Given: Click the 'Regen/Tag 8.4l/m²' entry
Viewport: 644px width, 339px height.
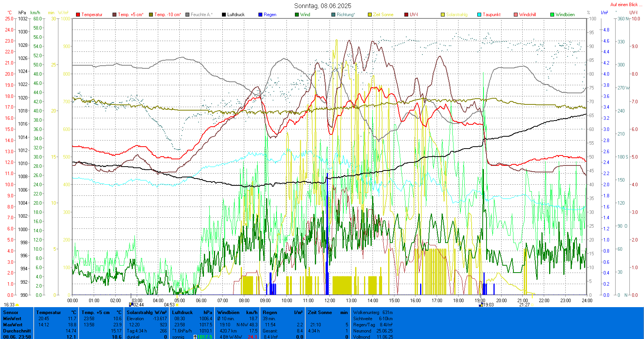Looking at the screenshot, I should click(373, 325).
